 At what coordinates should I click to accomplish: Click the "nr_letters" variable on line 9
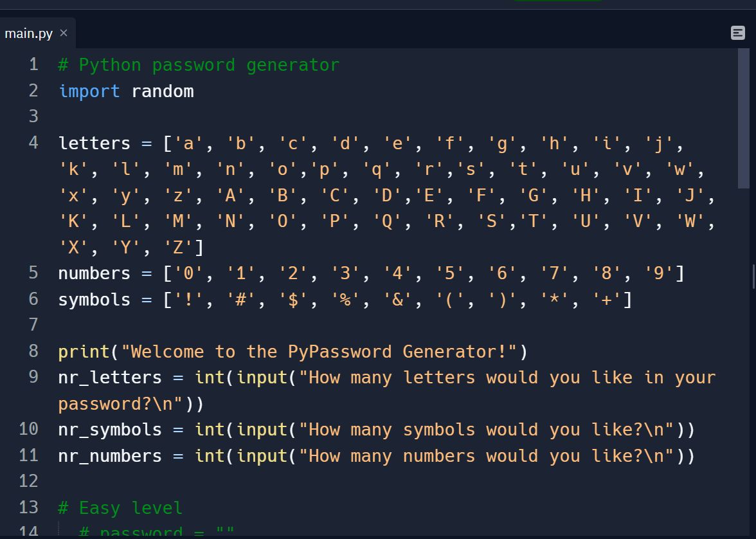click(110, 378)
